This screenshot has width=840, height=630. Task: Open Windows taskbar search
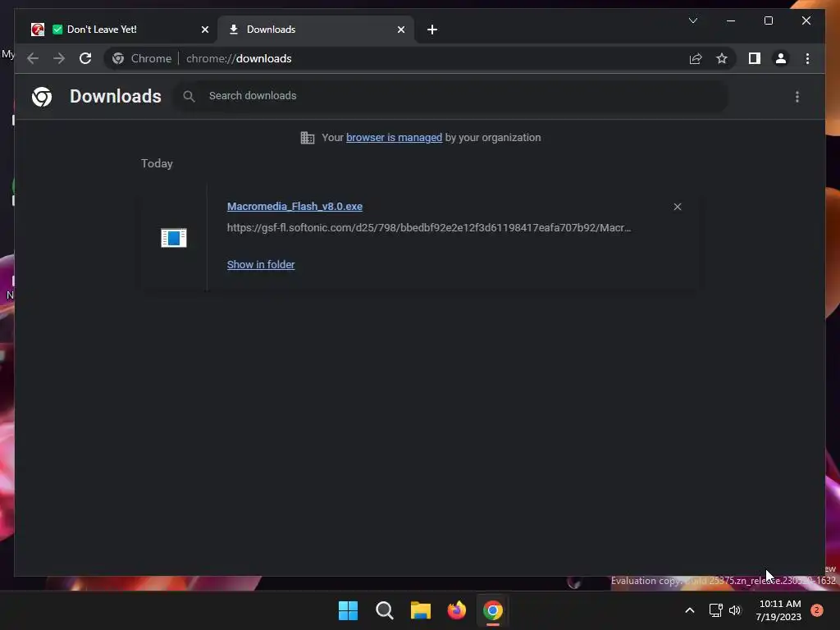coord(384,610)
